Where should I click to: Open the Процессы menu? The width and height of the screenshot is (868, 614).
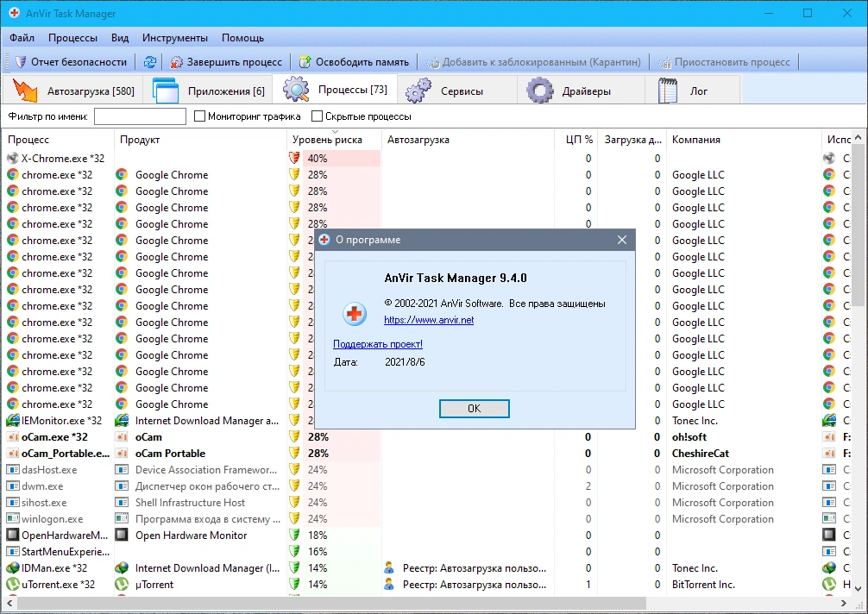coord(72,38)
